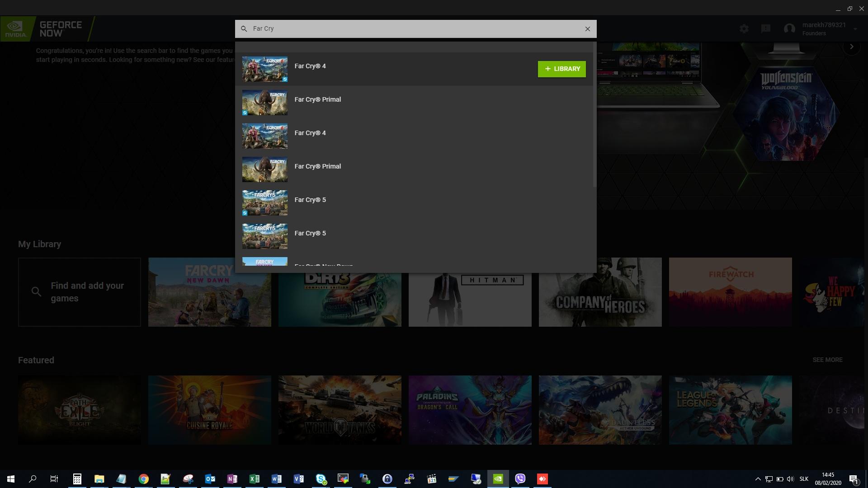The height and width of the screenshot is (488, 868).
Task: Open League of Legends featured tile
Action: point(731,410)
